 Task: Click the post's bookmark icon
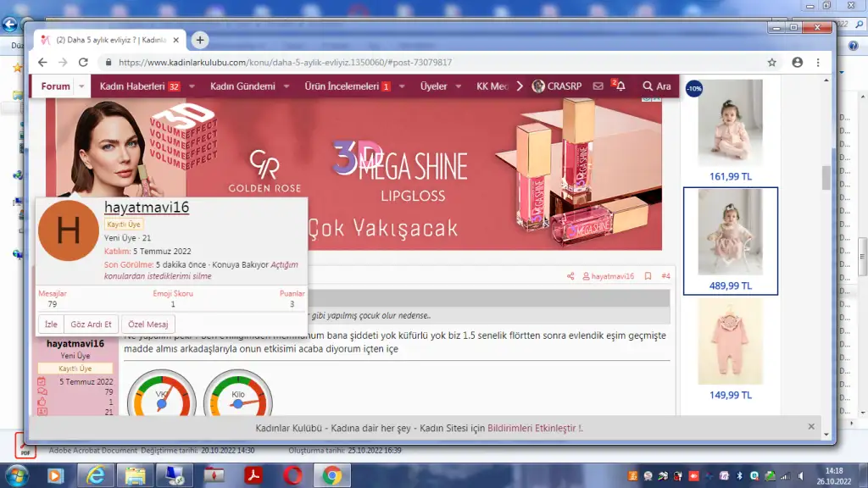pos(648,276)
